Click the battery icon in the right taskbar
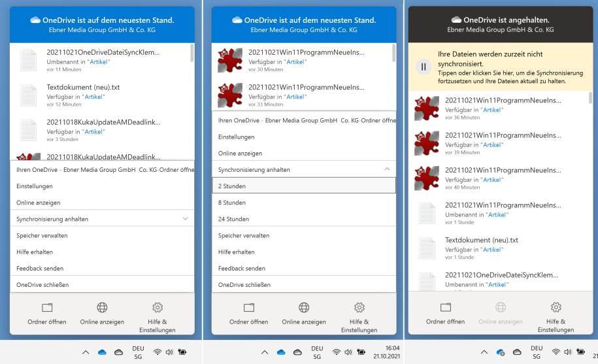The height and width of the screenshot is (364, 598). click(581, 352)
